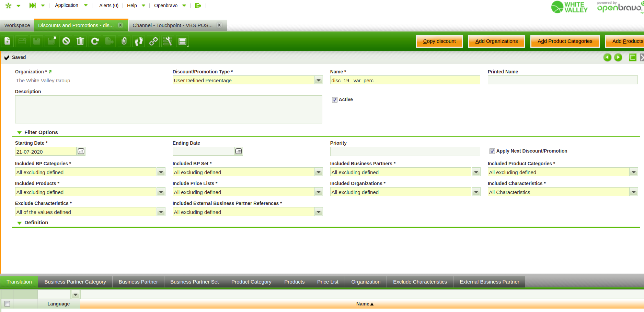
Task: Go to next record green arrow
Action: click(618, 58)
